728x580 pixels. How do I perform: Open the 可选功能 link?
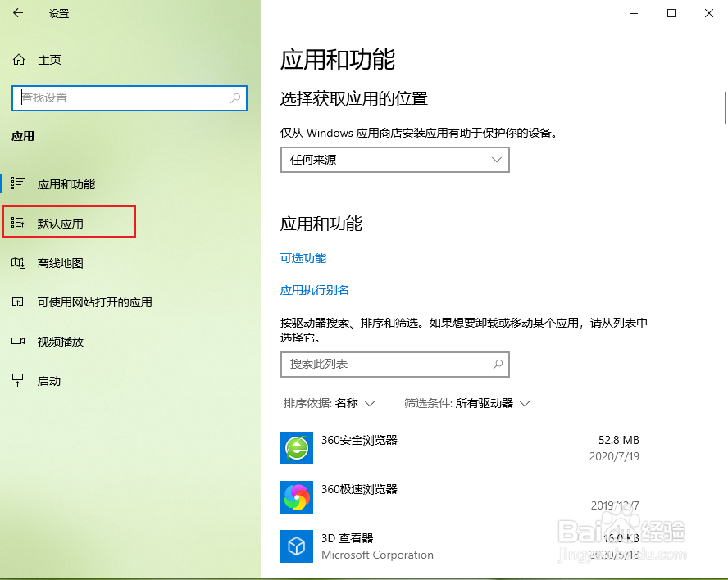coord(303,258)
